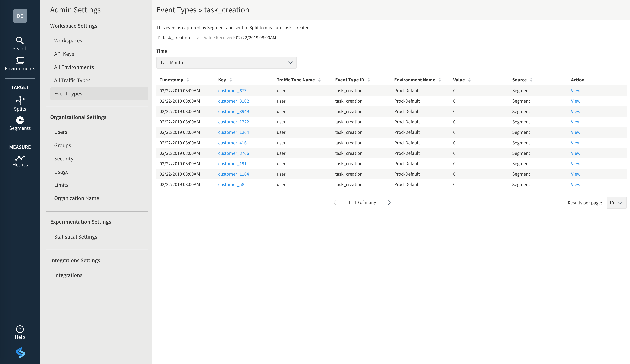Open customer_3766 key link
Screen dimensions: 630x364
tap(234, 153)
